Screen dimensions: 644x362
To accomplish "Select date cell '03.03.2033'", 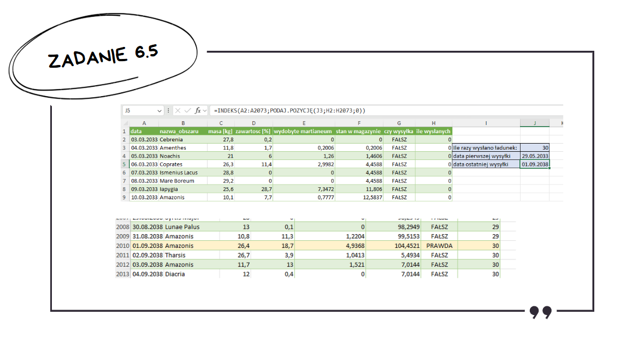I will point(144,140).
